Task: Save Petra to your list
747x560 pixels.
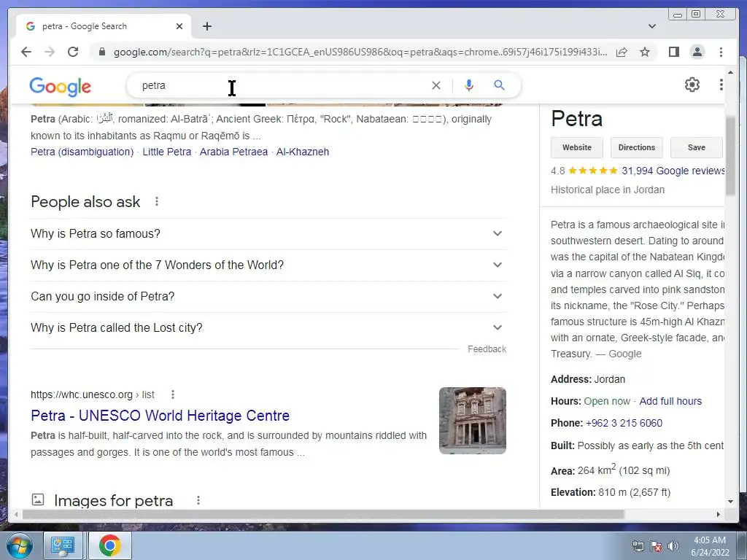Action: 697,147
